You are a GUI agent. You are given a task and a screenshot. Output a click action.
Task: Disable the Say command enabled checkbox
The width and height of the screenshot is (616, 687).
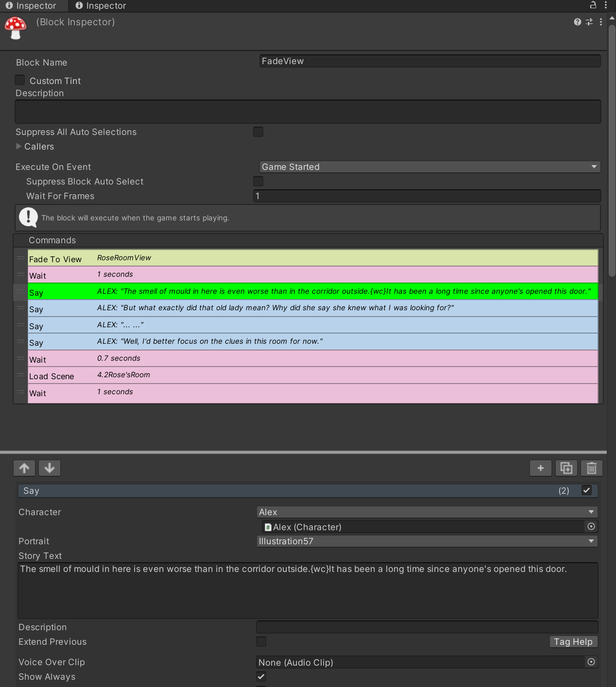pos(587,490)
